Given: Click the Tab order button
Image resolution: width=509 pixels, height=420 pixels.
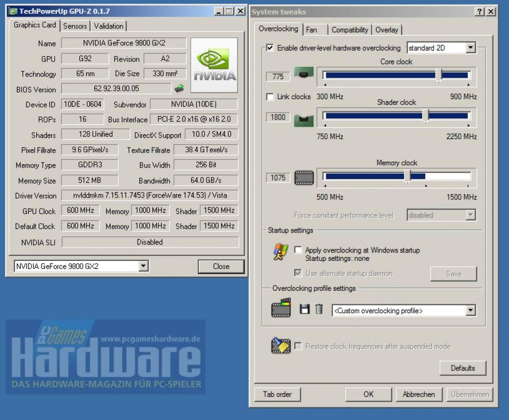Looking at the screenshot, I should 277,395.
